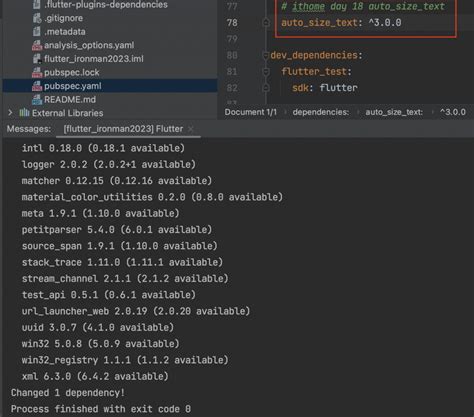This screenshot has height=417, width=474.
Task: Click the fold marker on line 78
Action: point(266,23)
